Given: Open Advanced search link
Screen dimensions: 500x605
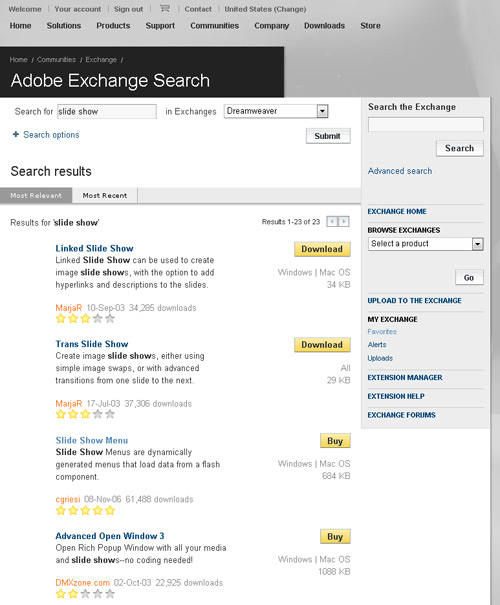Looking at the screenshot, I should pos(400,171).
